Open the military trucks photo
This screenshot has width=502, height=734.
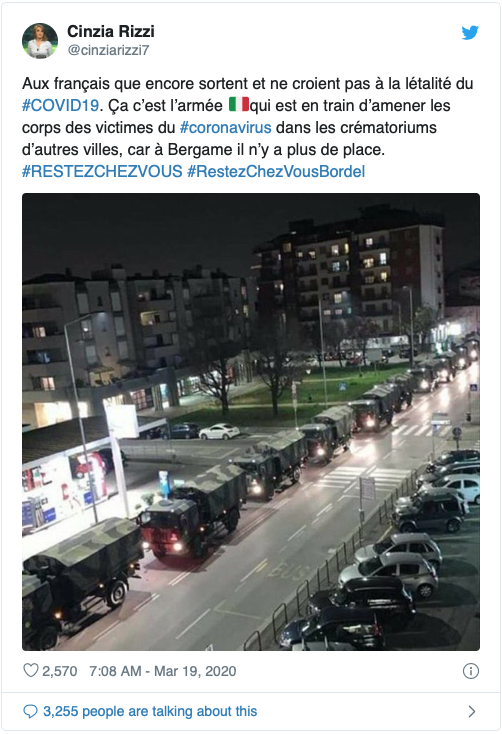point(251,422)
